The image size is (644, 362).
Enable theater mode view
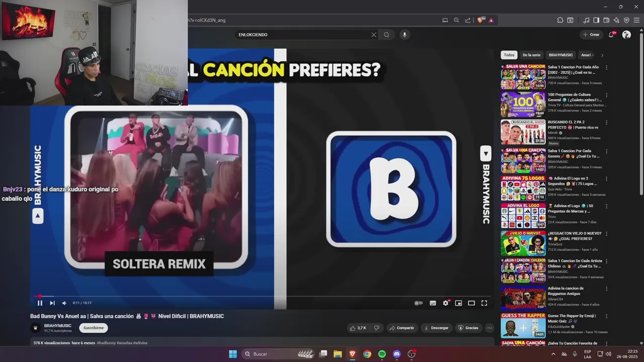pyautogui.click(x=471, y=303)
